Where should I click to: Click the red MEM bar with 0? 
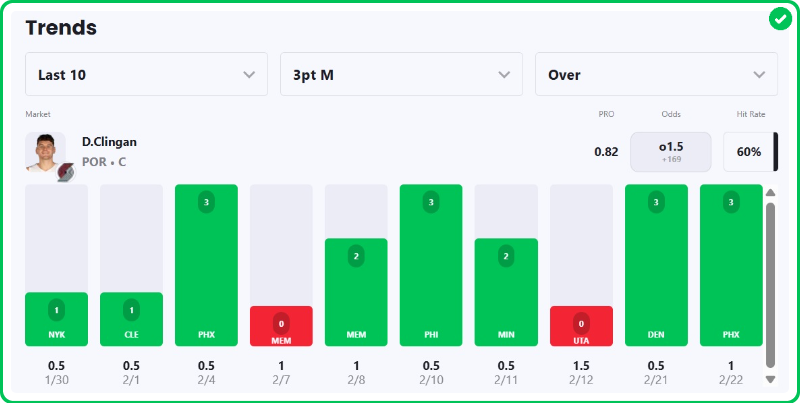click(x=281, y=325)
